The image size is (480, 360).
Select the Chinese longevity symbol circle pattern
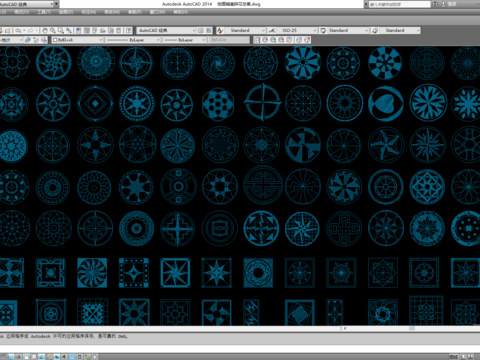(263, 185)
